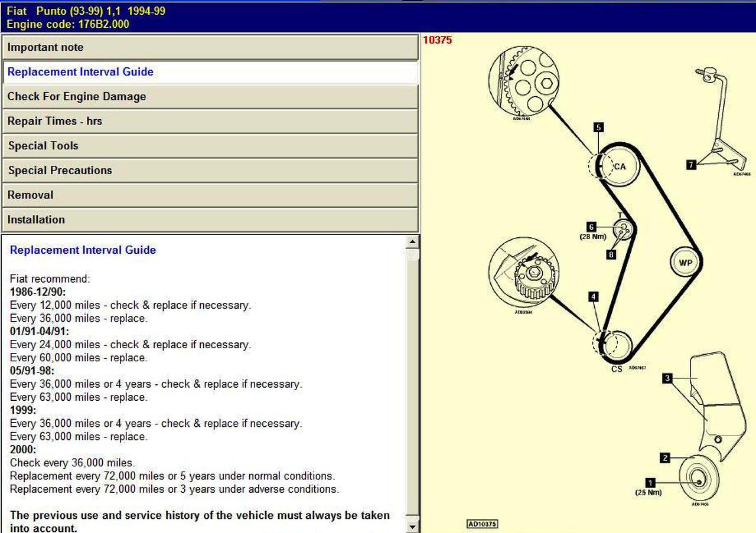Select callout number 6 at the tensioner
756x533 pixels.
(x=591, y=227)
